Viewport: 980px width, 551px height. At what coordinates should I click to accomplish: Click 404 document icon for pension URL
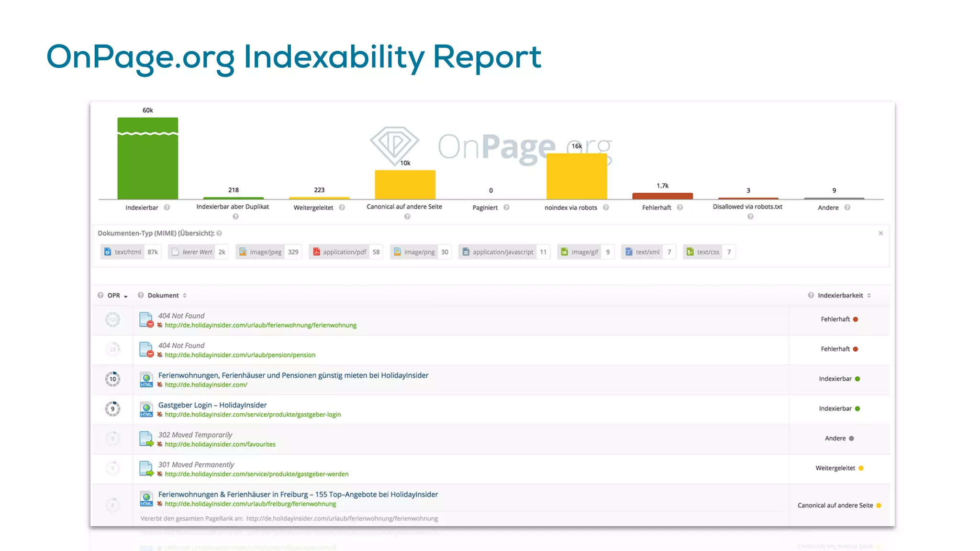[x=146, y=350]
